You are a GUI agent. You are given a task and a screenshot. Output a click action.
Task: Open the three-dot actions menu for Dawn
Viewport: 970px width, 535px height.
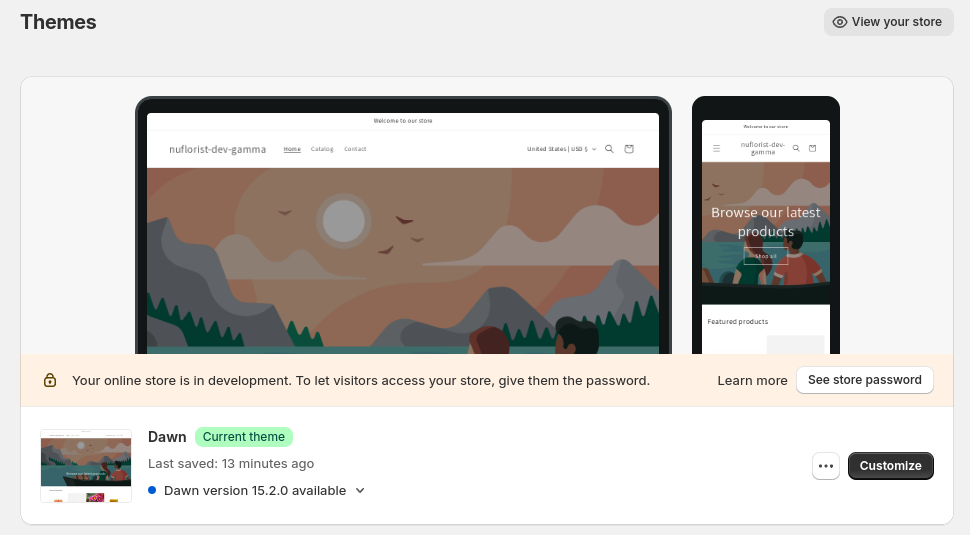826,466
